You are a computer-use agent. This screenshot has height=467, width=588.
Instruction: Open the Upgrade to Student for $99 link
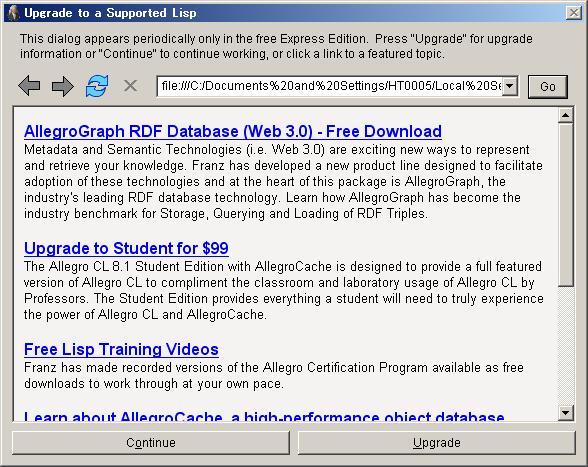pos(126,248)
